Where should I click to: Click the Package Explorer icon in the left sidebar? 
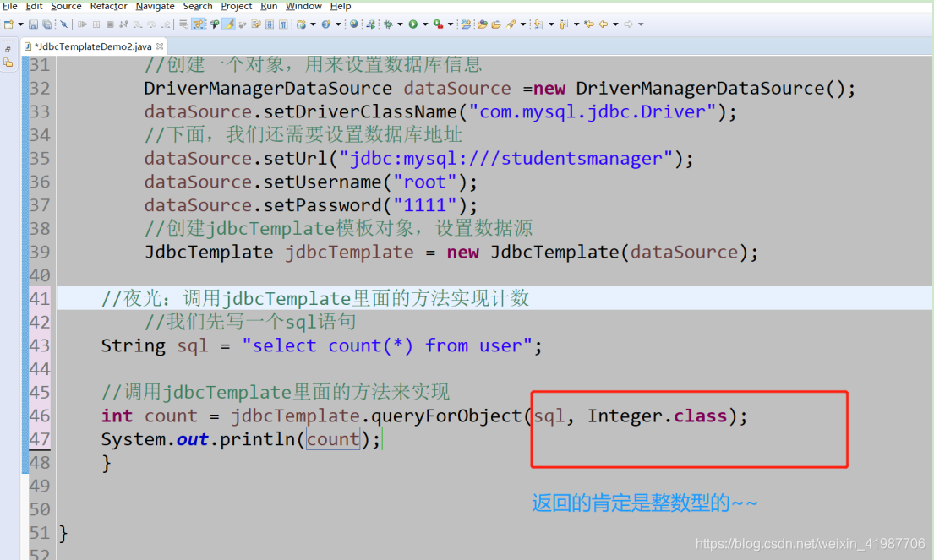(8, 63)
